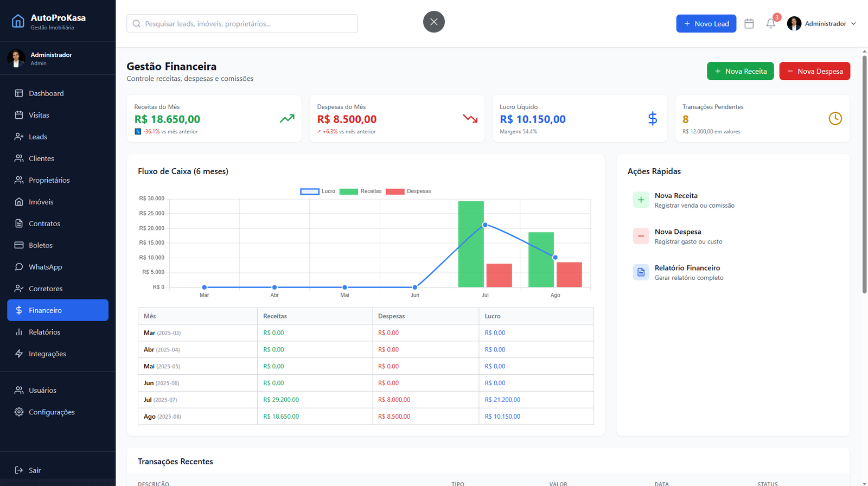
Task: Open the notifications bell
Action: (x=770, y=24)
